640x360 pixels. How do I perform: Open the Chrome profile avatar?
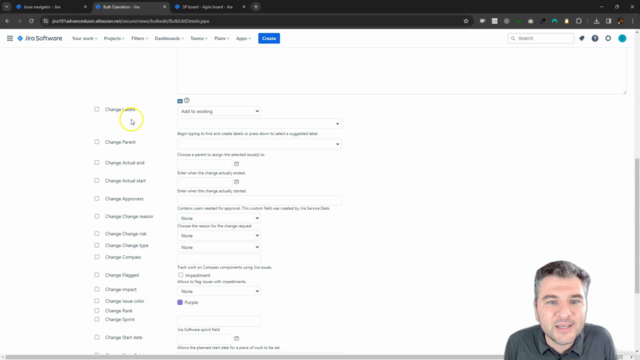621,21
